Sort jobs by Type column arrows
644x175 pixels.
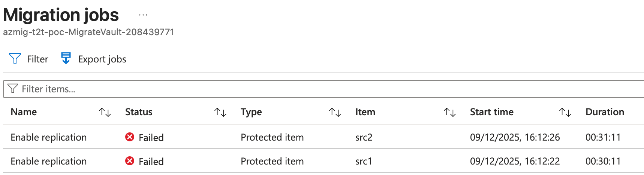pos(335,112)
